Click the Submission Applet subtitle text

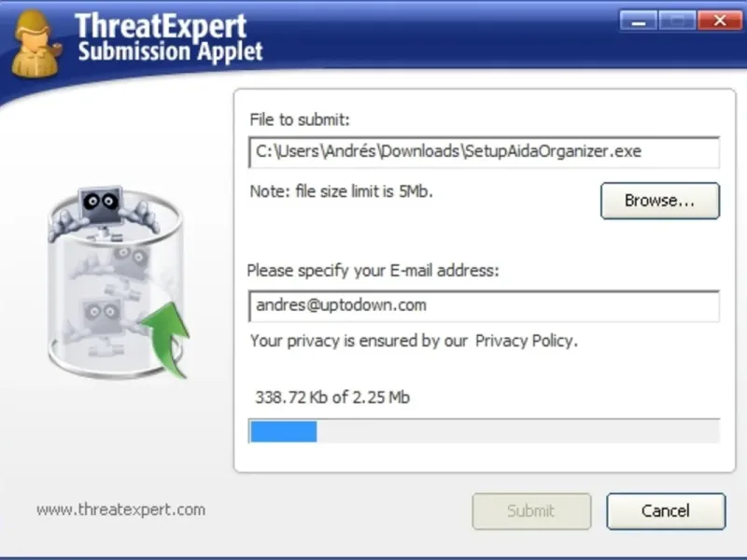[x=170, y=51]
